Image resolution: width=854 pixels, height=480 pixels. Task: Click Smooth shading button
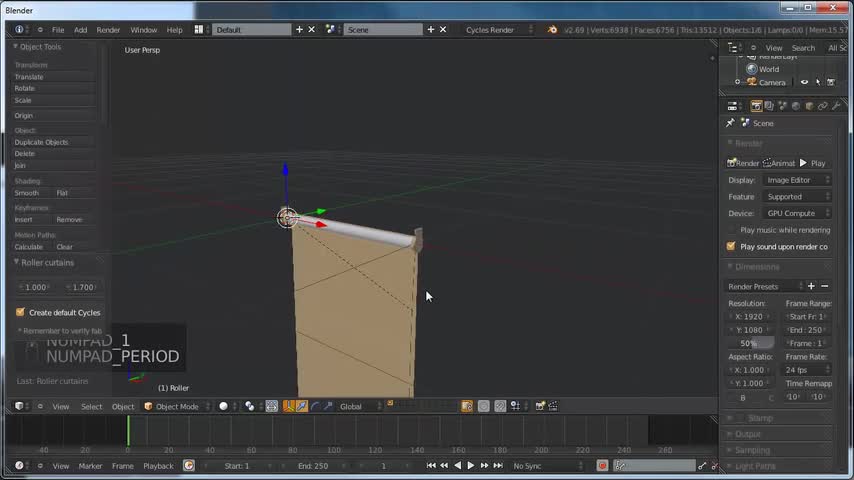pos(32,193)
